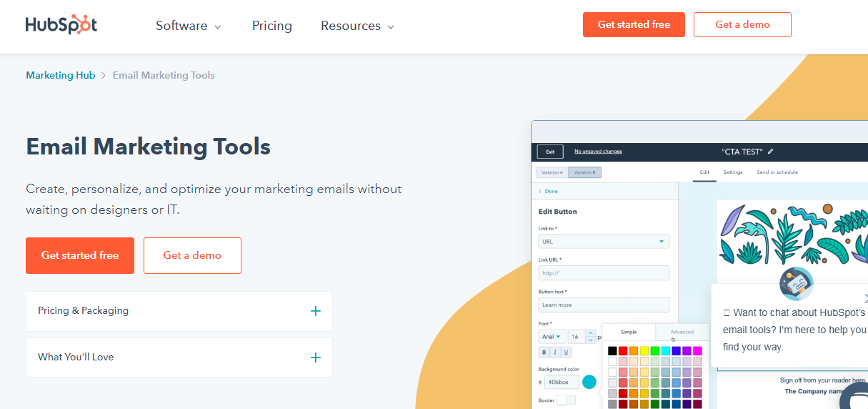Click the pencil icon beside CTA TEST
The height and width of the screenshot is (409, 868).
tap(771, 152)
